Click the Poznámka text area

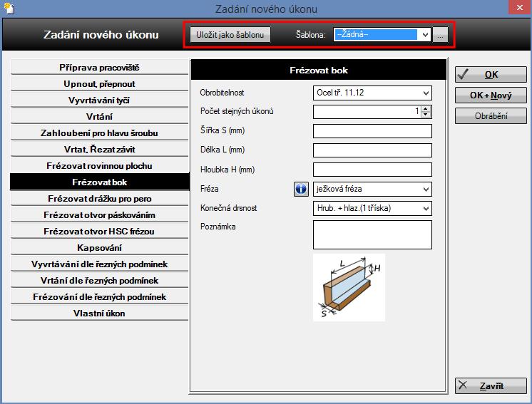coord(372,235)
